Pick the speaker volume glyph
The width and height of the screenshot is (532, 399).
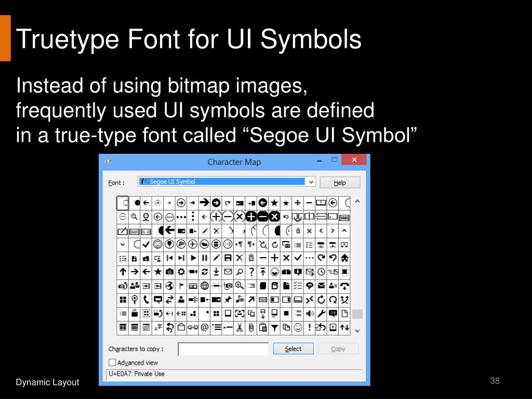[310, 313]
